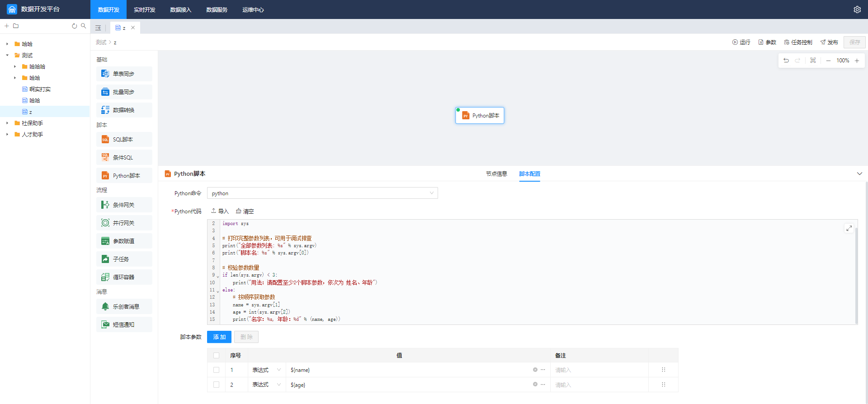The height and width of the screenshot is (404, 868).
Task: Select the 循环容器 component
Action: (x=124, y=277)
